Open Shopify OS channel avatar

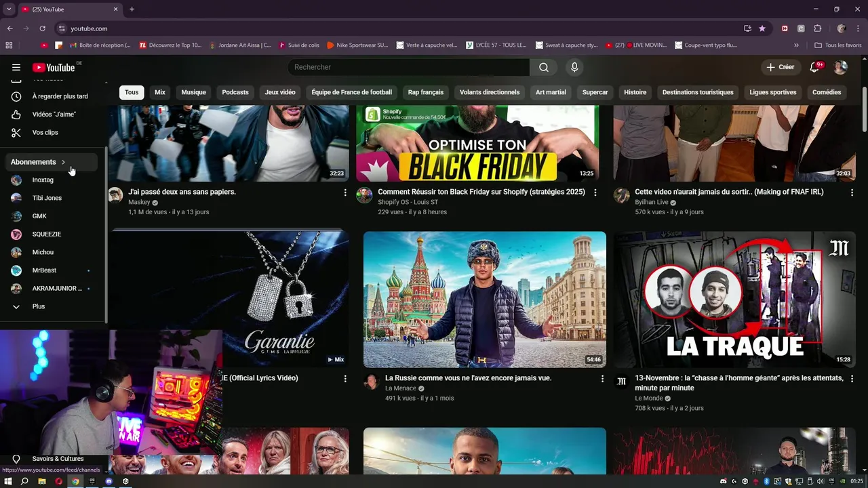(x=365, y=195)
